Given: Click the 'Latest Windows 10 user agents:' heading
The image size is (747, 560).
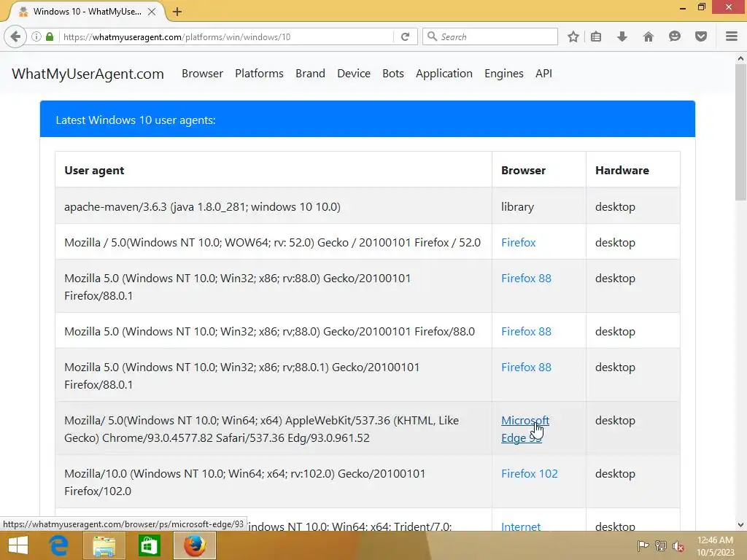Looking at the screenshot, I should click(136, 120).
